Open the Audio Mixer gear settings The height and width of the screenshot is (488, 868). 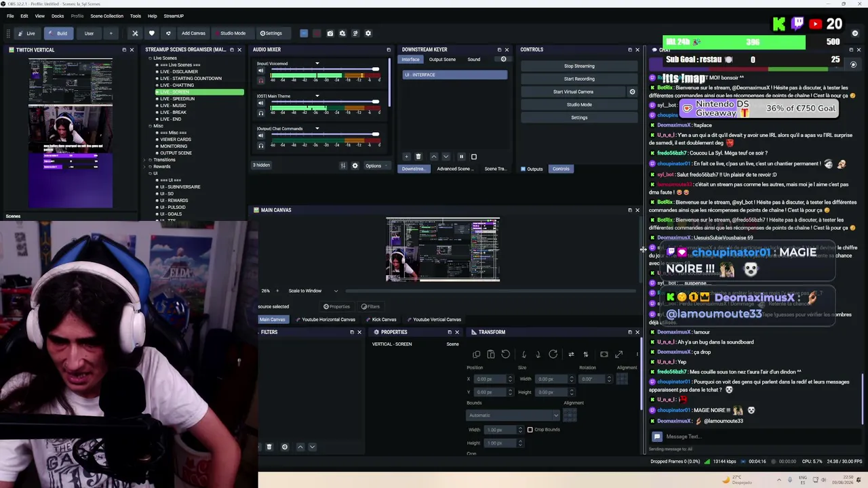coord(355,166)
